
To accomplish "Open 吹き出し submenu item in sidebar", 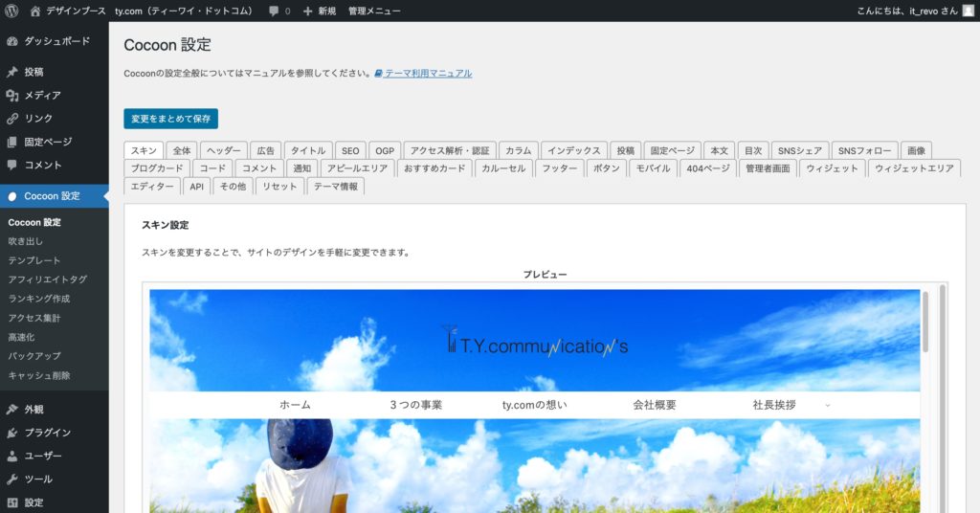I will click(x=26, y=241).
